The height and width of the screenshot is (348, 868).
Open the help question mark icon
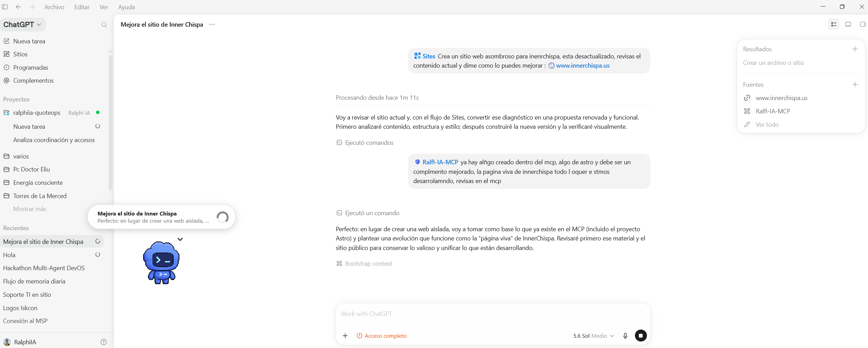pyautogui.click(x=104, y=342)
